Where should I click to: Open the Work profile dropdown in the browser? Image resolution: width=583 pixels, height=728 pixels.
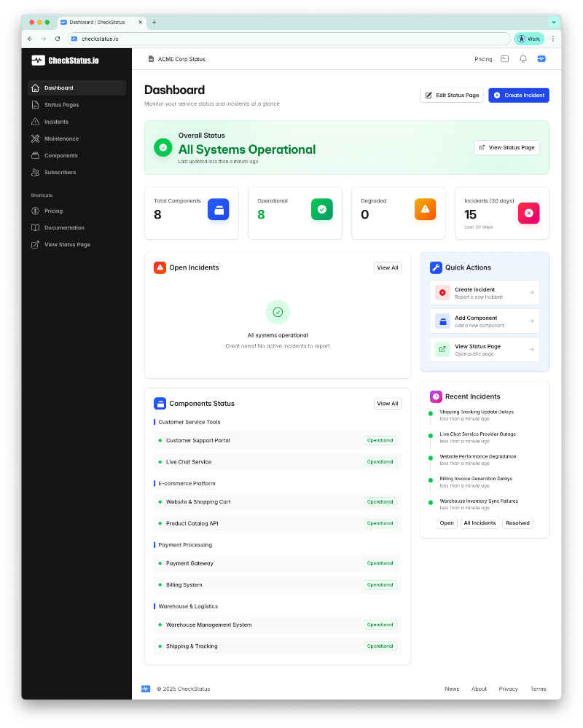click(529, 39)
